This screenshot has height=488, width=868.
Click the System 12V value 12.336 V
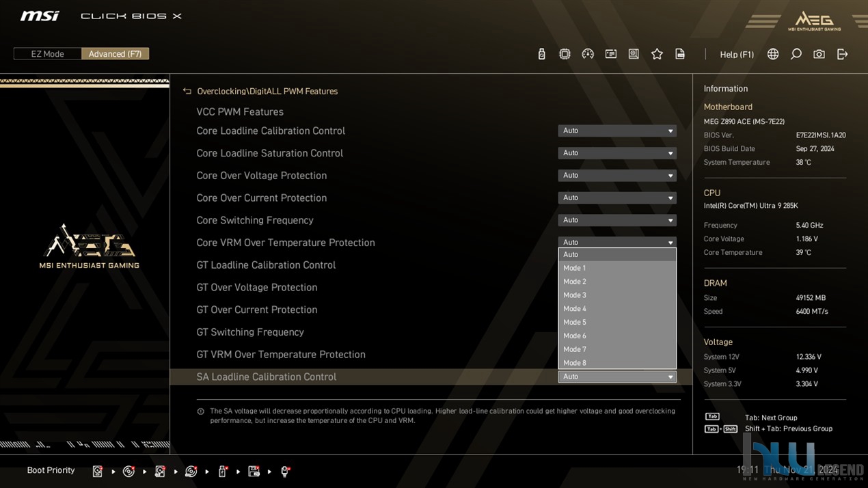click(x=809, y=357)
